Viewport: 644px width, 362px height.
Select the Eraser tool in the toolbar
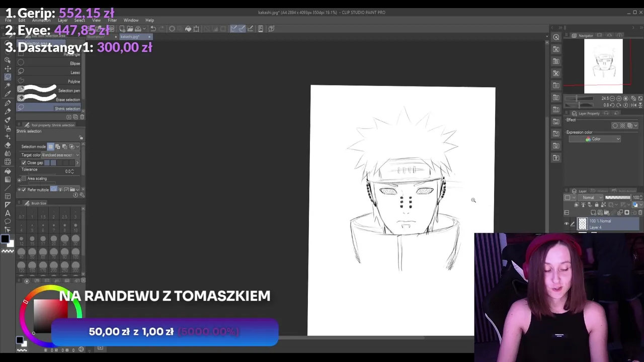pos(8,145)
